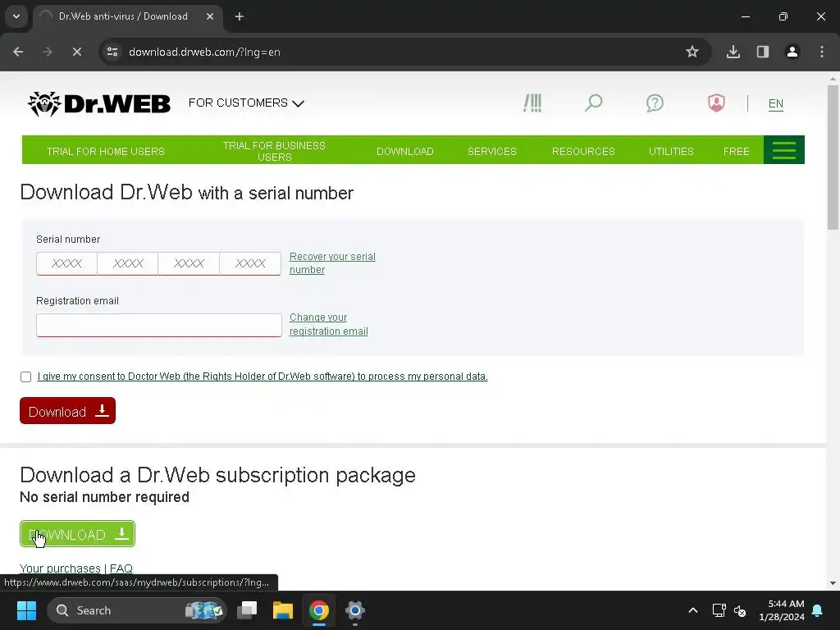Viewport: 840px width, 630px height.
Task: Toggle Chrome side panel icon
Action: [x=763, y=52]
